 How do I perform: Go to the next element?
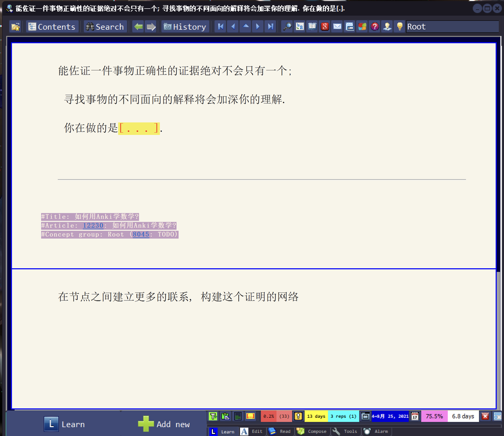point(258,27)
